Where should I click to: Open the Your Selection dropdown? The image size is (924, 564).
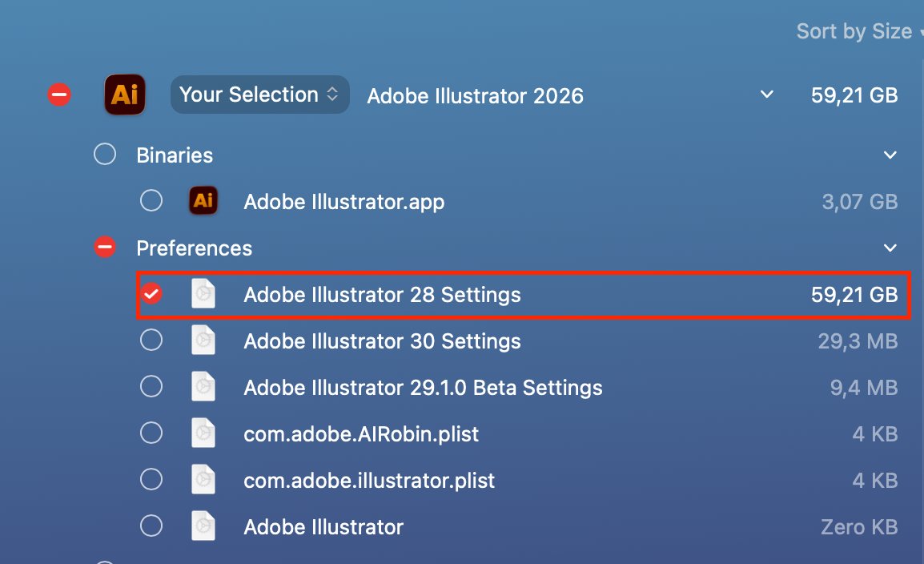pos(260,95)
